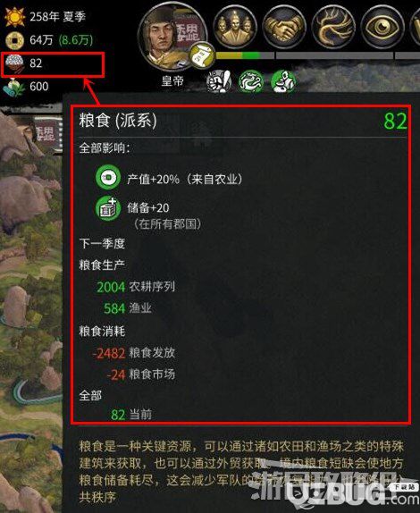Screen dimensions: 420x513
Task: Click the scroll badge on the portrait
Action: click(x=201, y=55)
